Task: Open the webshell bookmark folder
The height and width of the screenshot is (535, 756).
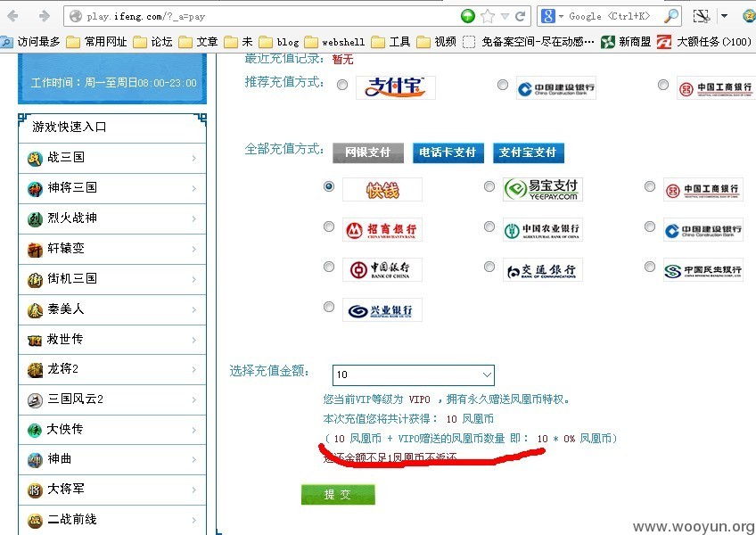Action: [334, 42]
